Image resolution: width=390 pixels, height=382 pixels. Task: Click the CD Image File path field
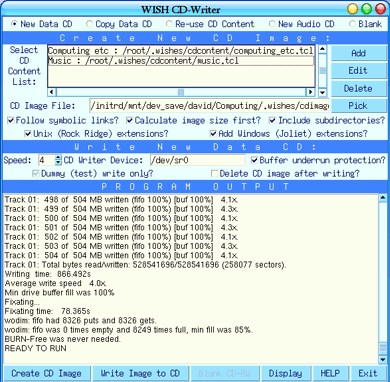point(209,106)
